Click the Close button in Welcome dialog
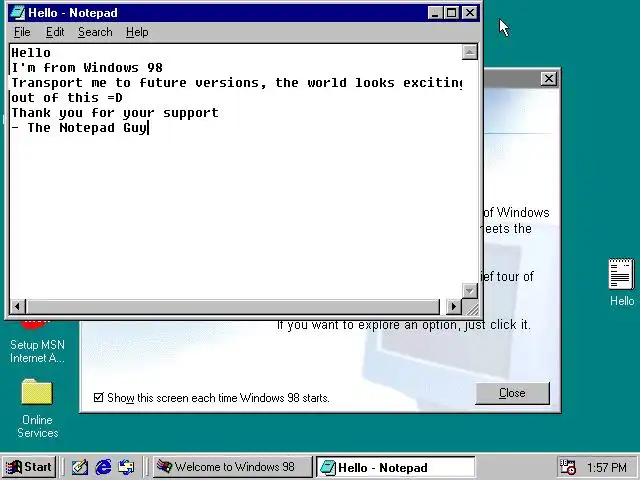This screenshot has width=640, height=480. tap(512, 393)
